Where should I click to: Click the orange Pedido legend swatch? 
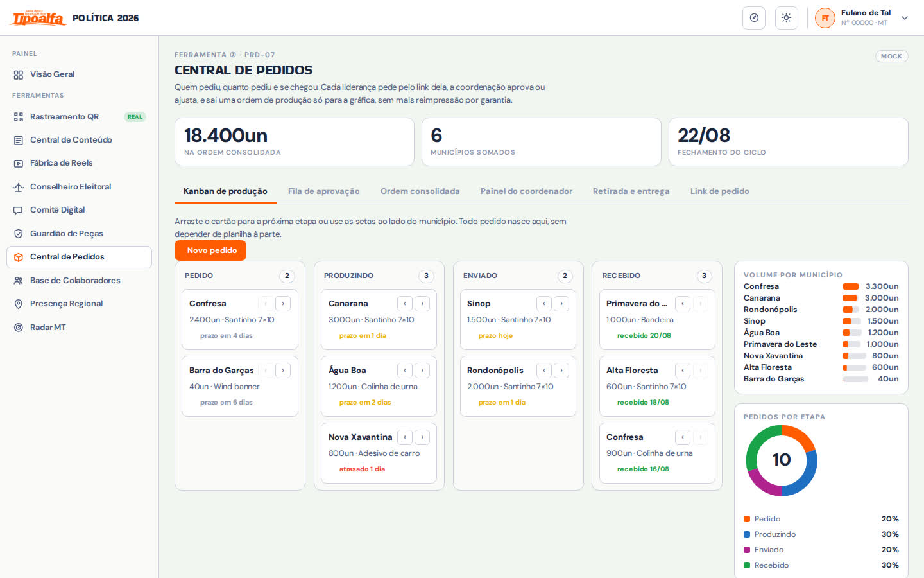point(747,519)
